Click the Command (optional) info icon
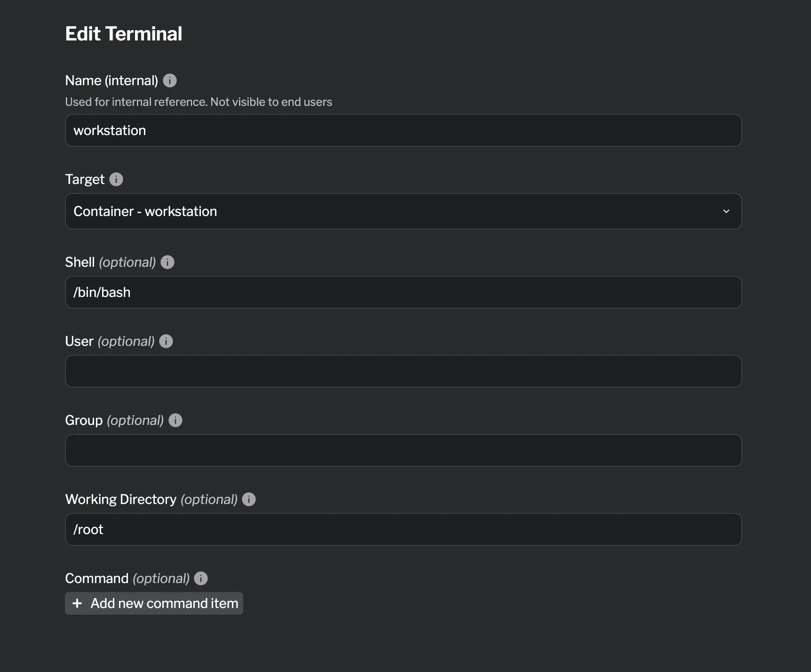811x672 pixels. (200, 578)
